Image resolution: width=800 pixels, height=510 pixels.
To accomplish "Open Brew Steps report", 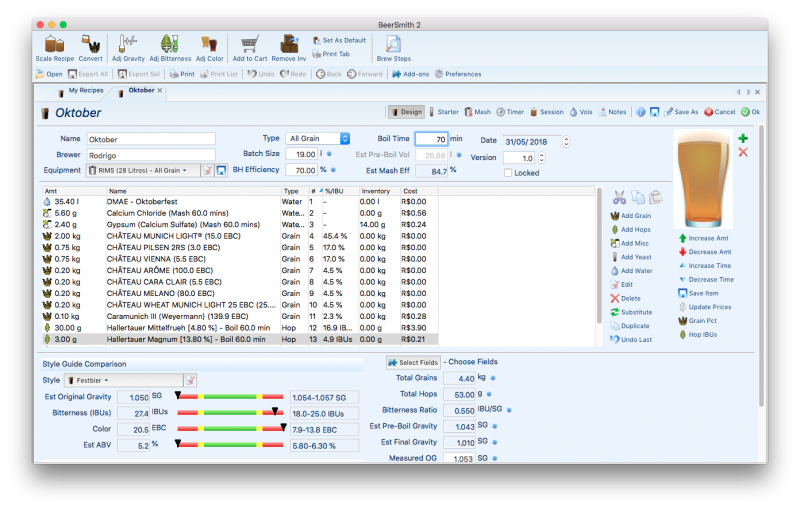I will [393, 48].
